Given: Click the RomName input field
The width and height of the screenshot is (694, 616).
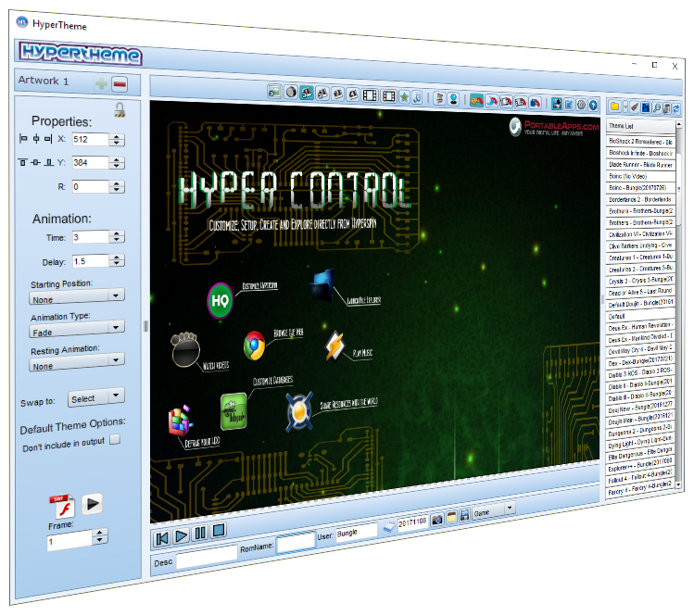Looking at the screenshot, I should coord(296,541).
